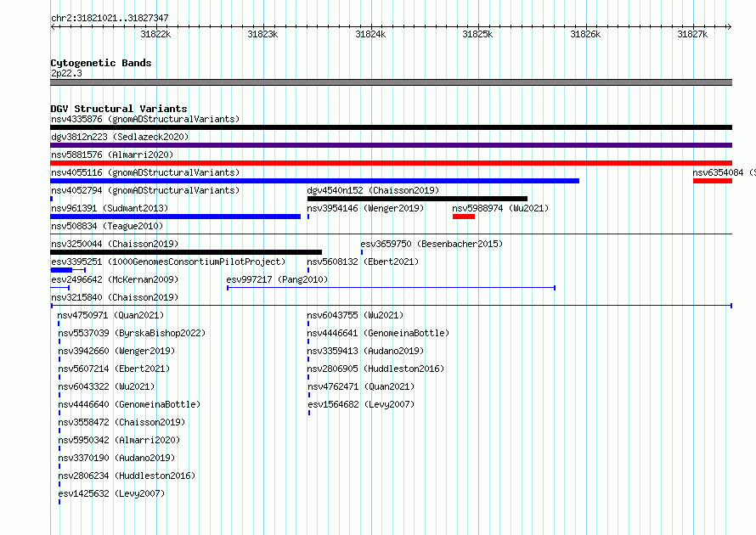Click nsv3250044 (Chaisson2019) label
This screenshot has width=756, height=535.
click(115, 244)
